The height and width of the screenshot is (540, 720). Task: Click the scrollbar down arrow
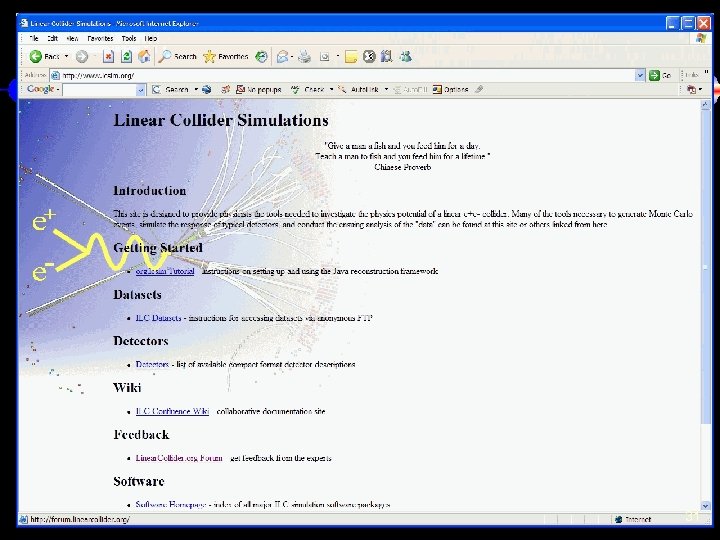click(x=706, y=506)
